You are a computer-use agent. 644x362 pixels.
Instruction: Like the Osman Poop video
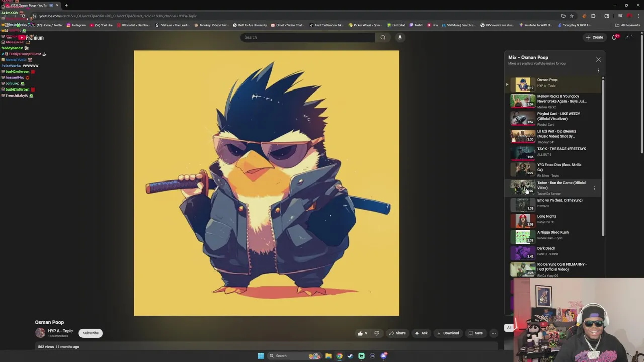point(362,333)
